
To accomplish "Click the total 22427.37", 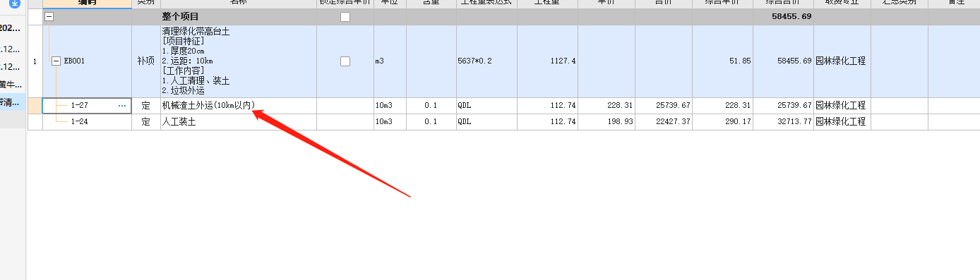I will point(673,122).
